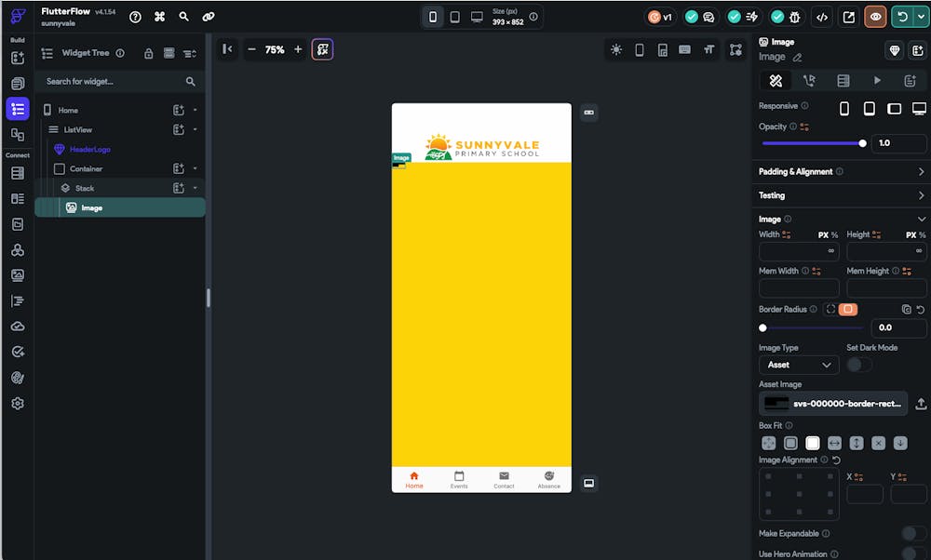Viewport: 931px width, 560px height.
Task: Click the code view icon in top bar
Action: pos(821,17)
